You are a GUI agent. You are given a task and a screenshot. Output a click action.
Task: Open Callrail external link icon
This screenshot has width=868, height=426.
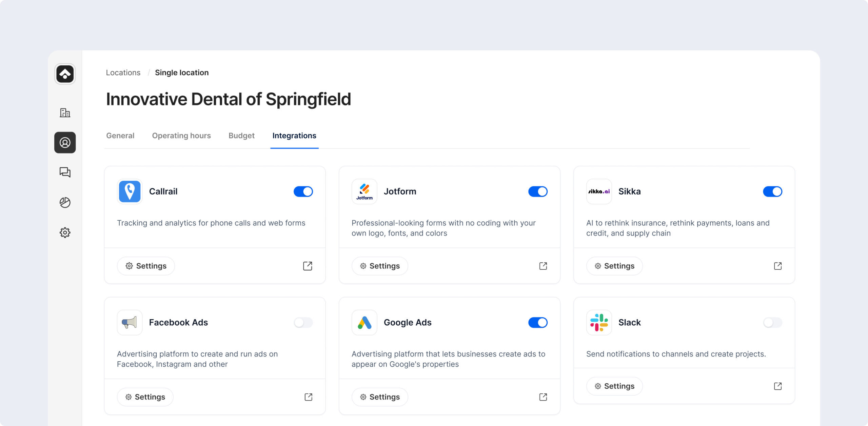(308, 266)
